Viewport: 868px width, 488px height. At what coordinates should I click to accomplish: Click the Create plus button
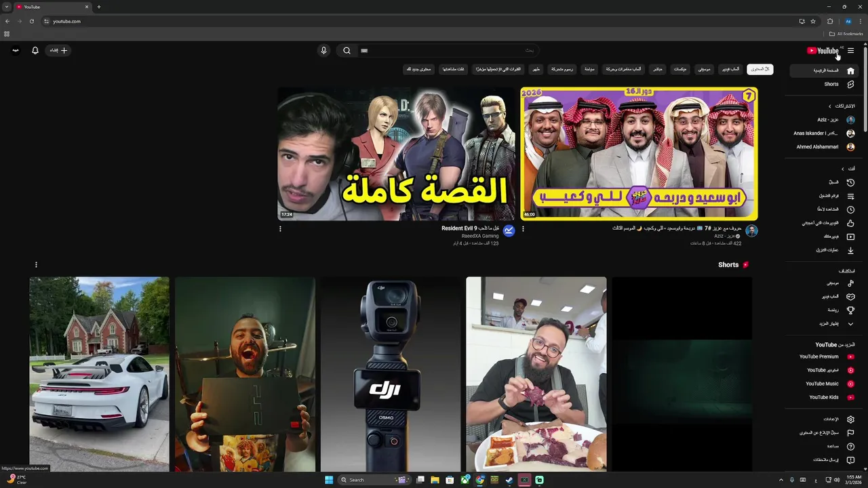(58, 50)
